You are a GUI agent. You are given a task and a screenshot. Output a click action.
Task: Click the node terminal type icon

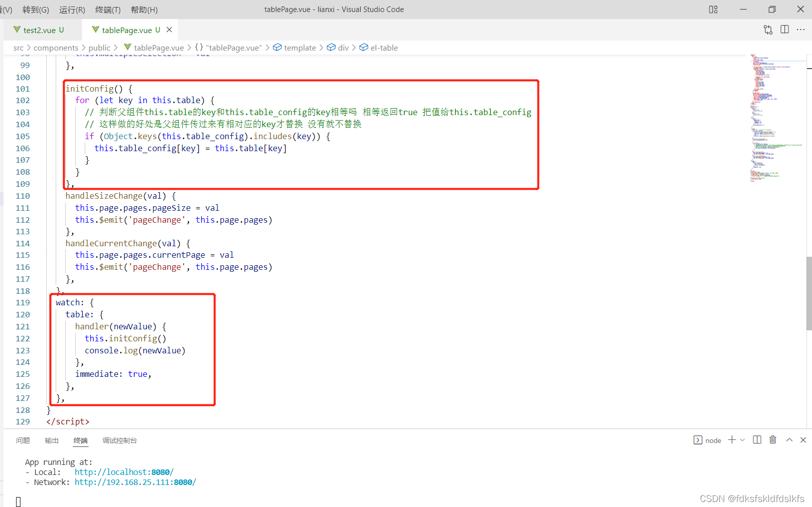(698, 440)
